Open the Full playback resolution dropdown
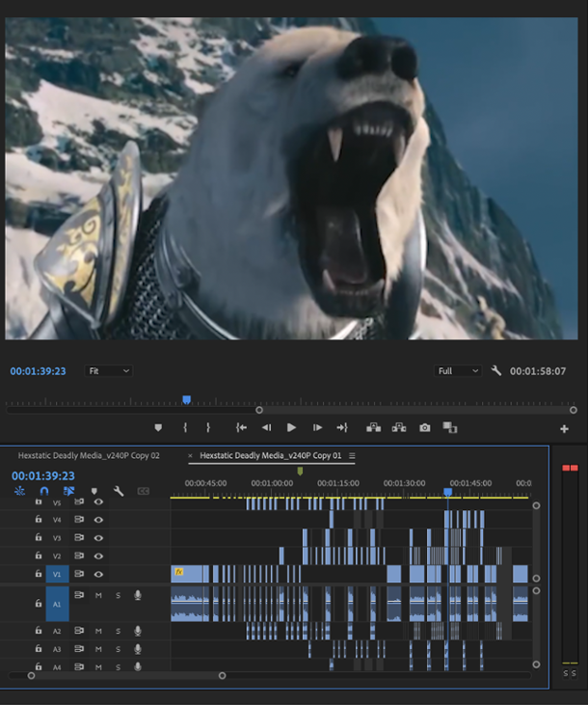588x705 pixels. click(458, 371)
